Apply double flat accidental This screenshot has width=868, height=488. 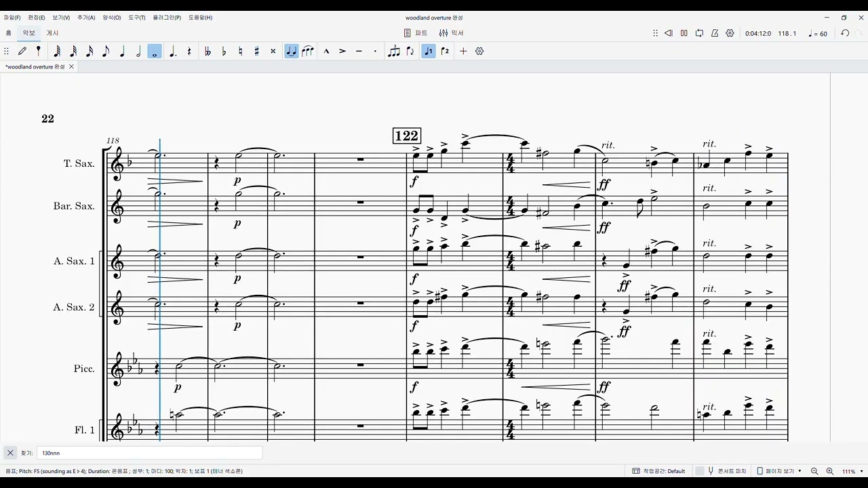[208, 51]
